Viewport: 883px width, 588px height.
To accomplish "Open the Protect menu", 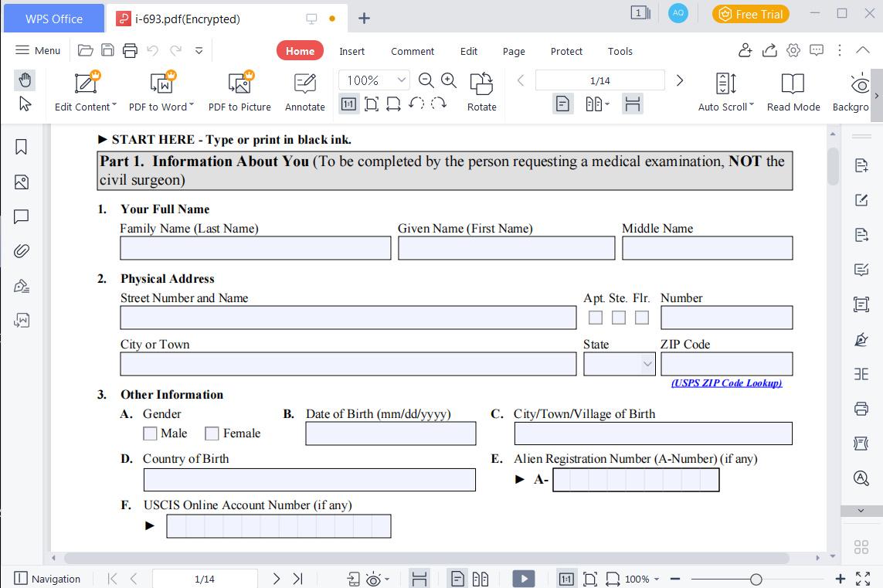I will click(566, 51).
